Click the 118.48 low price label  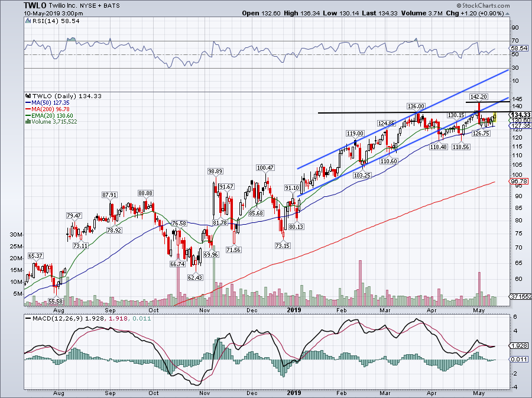click(438, 147)
